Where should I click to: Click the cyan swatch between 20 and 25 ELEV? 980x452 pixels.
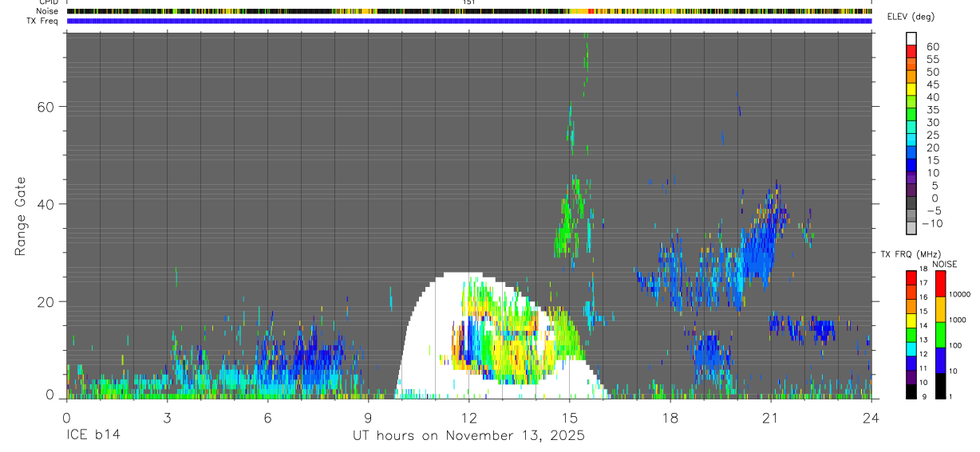[912, 140]
